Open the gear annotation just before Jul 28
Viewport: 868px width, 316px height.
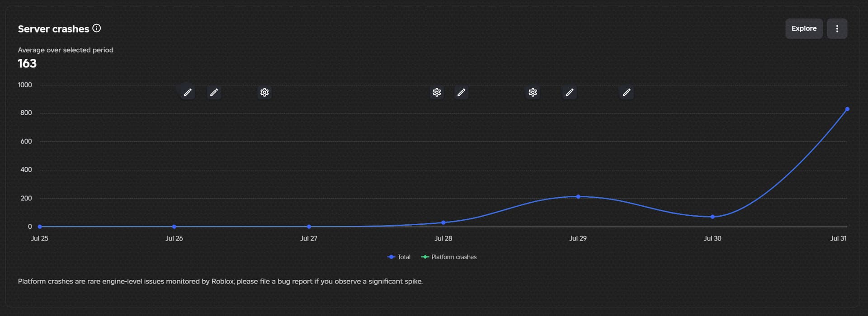[437, 93]
